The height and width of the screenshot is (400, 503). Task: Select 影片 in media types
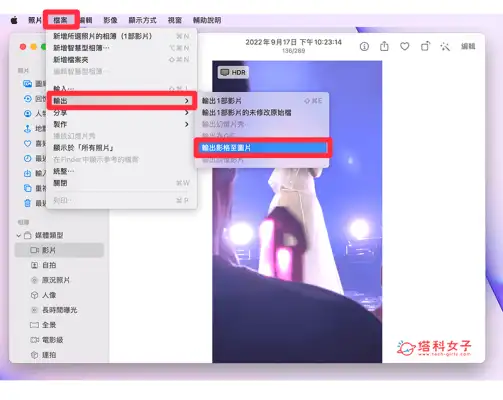[59, 250]
